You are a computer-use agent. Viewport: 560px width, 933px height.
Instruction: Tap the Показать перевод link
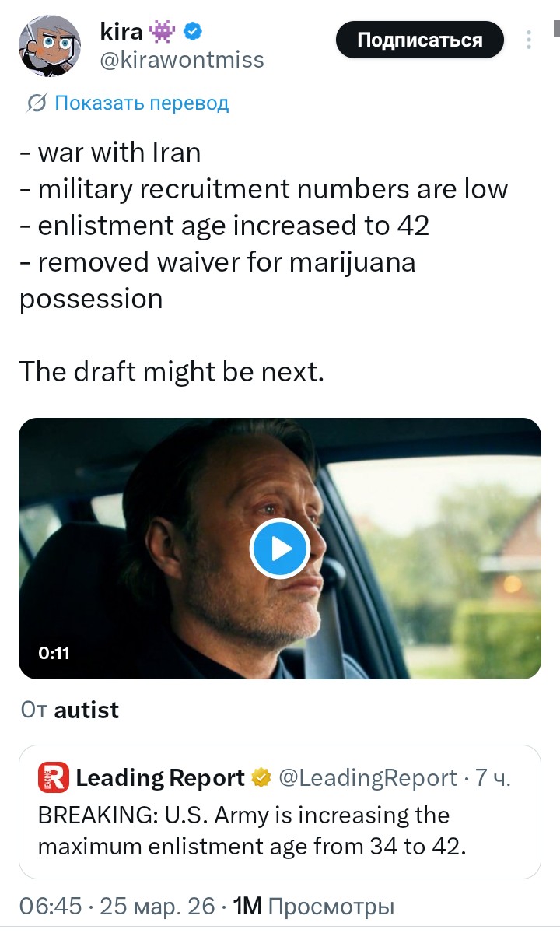click(142, 103)
